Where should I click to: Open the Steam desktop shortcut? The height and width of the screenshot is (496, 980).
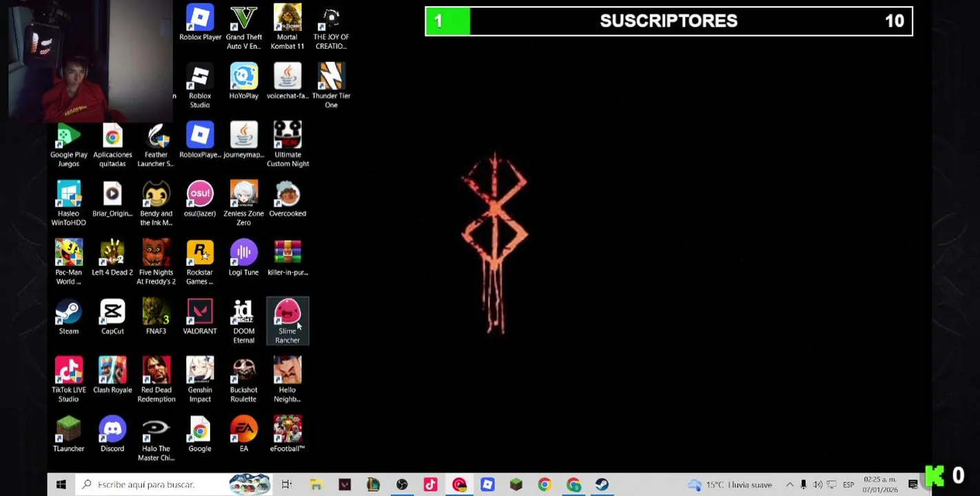click(69, 317)
